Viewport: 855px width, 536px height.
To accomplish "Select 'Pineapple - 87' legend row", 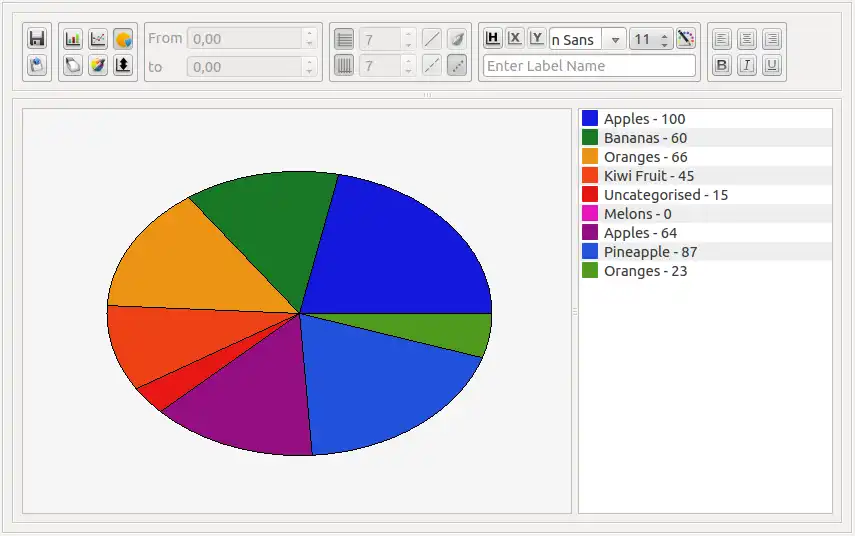I will [x=706, y=252].
